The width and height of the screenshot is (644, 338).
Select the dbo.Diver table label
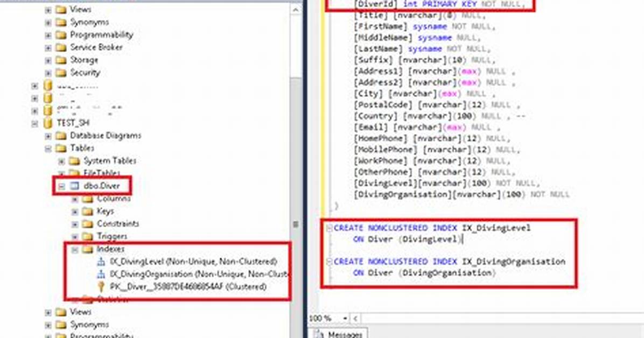(102, 186)
